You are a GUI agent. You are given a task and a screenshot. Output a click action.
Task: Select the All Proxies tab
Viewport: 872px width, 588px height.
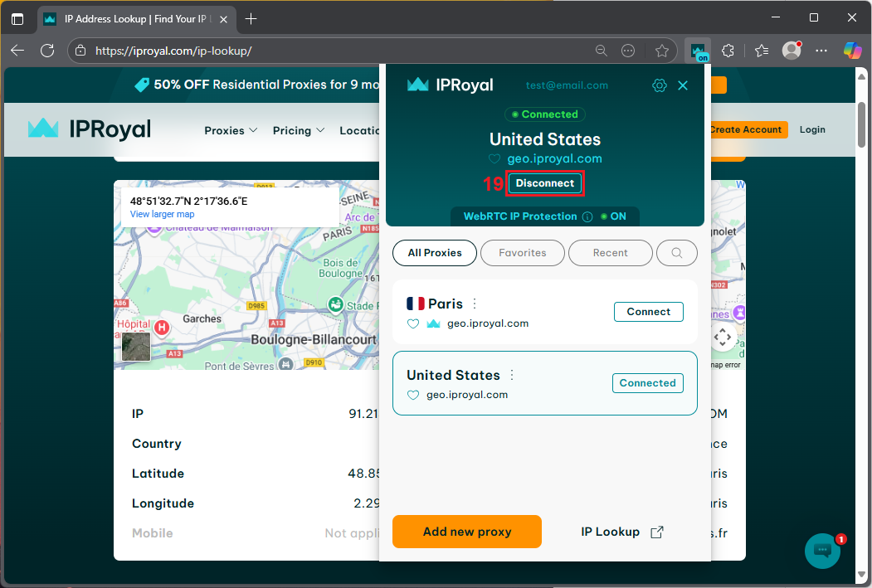pos(434,253)
